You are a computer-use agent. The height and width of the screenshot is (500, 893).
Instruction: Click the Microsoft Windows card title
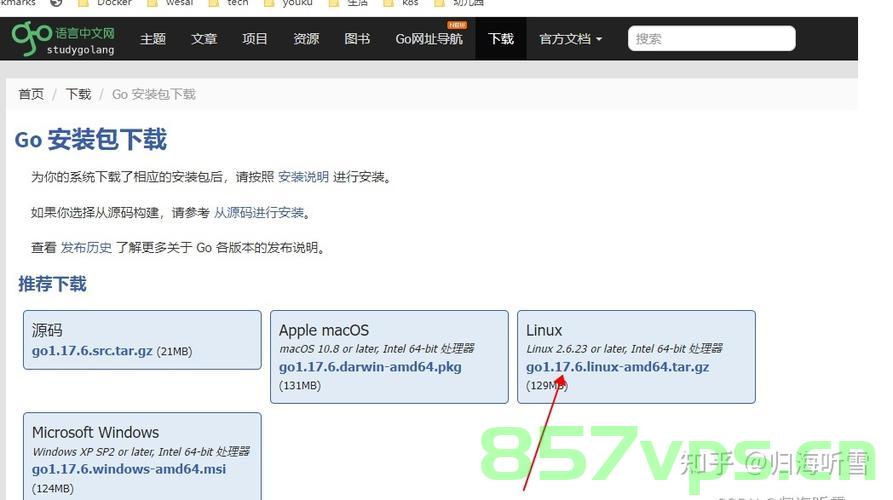click(95, 432)
